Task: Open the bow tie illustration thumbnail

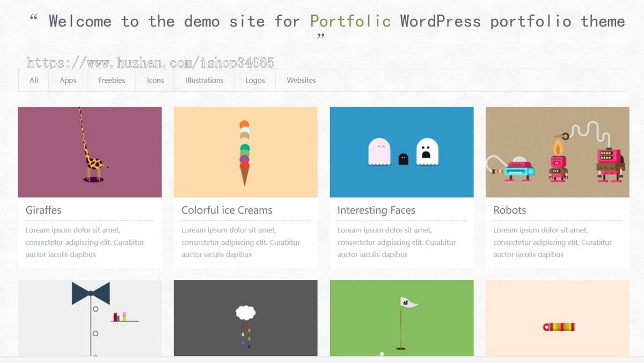Action: pos(90,318)
